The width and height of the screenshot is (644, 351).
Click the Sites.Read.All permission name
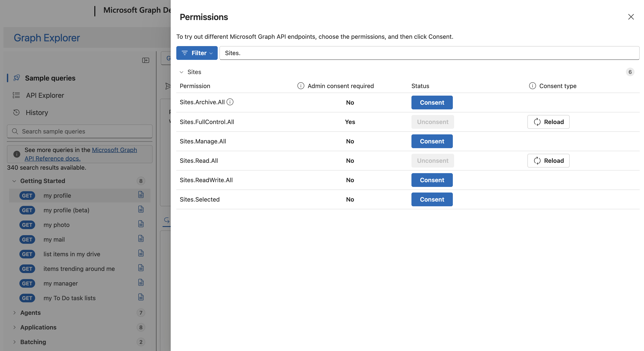[x=199, y=161]
